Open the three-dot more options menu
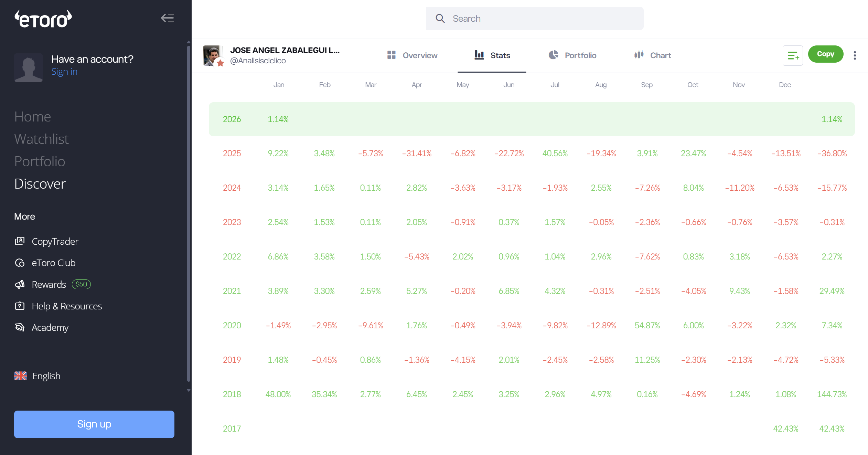The width and height of the screenshot is (868, 455). click(855, 55)
